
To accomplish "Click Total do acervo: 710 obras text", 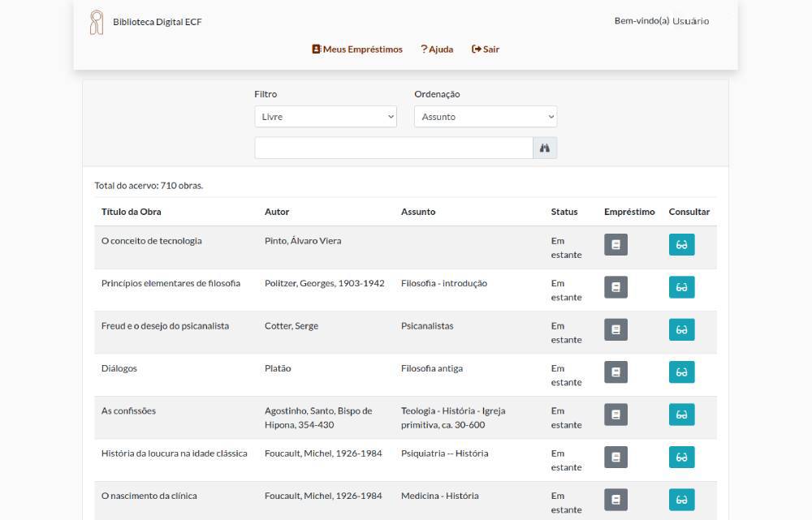I will coord(149,185).
